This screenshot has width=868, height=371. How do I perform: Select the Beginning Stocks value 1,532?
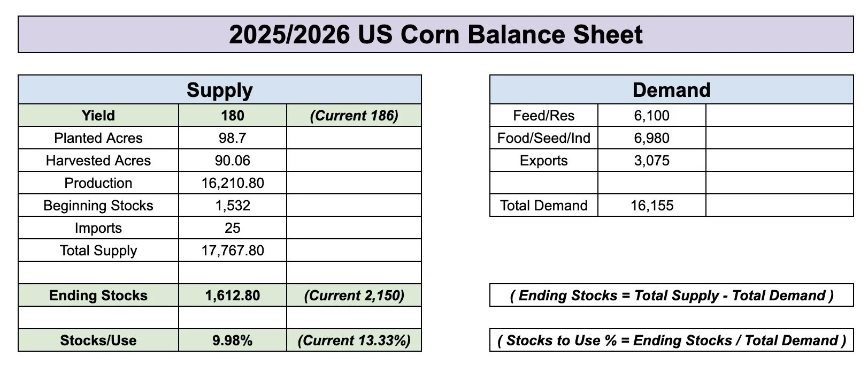coord(233,205)
